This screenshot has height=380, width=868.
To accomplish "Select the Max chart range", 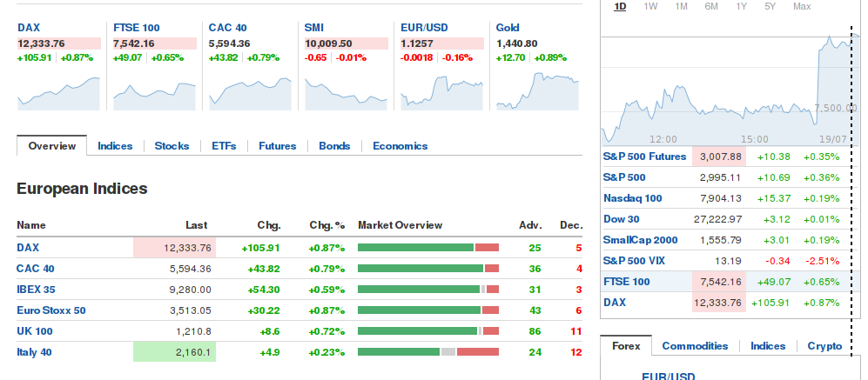I will pos(802,6).
